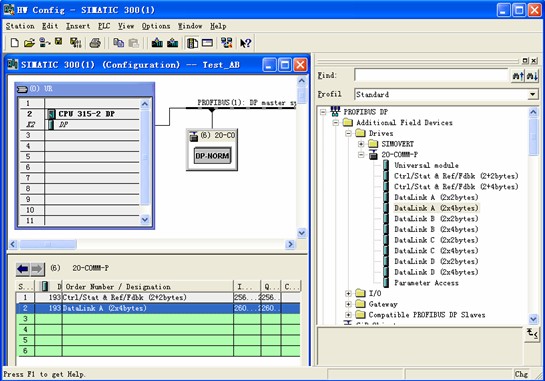Image resolution: width=545 pixels, height=381 pixels.
Task: Select the DP interface row X2
Action: pyautogui.click(x=80, y=124)
